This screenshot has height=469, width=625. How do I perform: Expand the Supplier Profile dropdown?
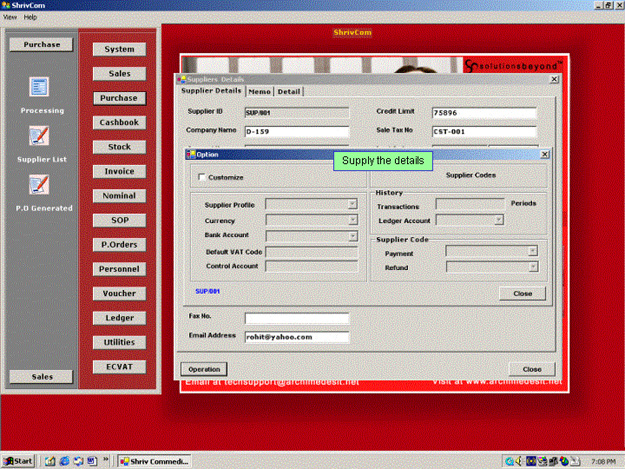pos(352,204)
